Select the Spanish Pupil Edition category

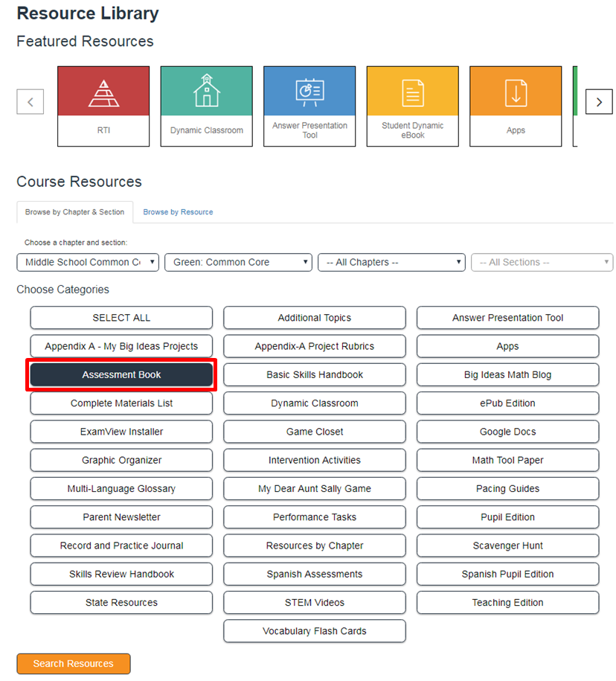pyautogui.click(x=508, y=574)
